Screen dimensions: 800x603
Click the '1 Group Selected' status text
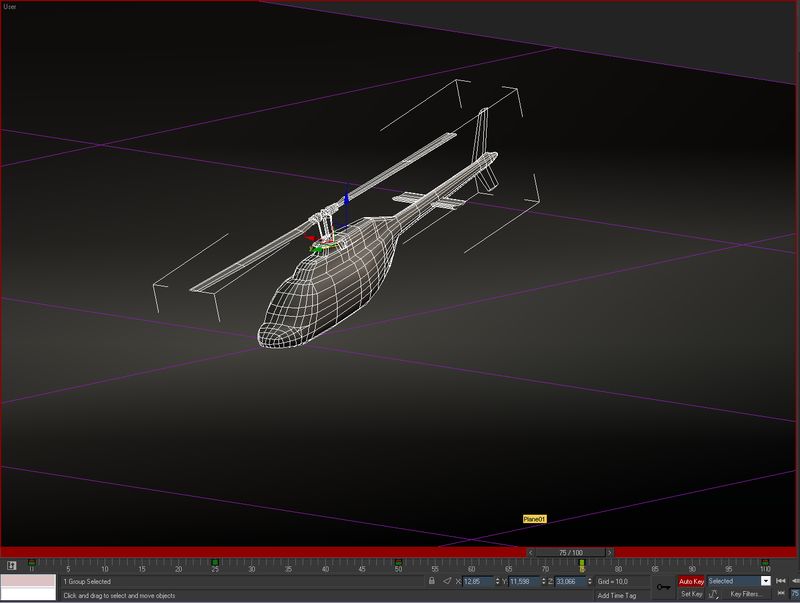pos(87,581)
